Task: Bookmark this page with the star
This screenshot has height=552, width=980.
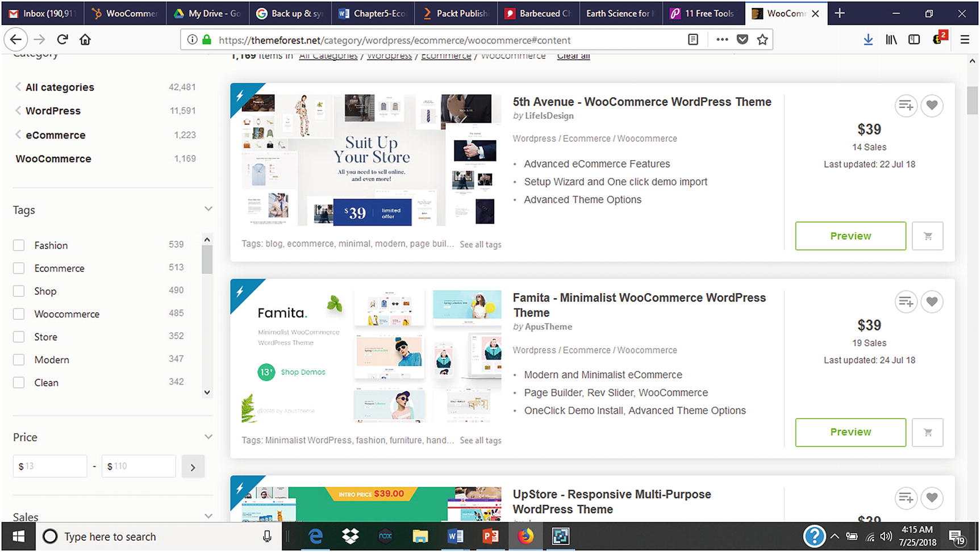Action: [x=762, y=40]
